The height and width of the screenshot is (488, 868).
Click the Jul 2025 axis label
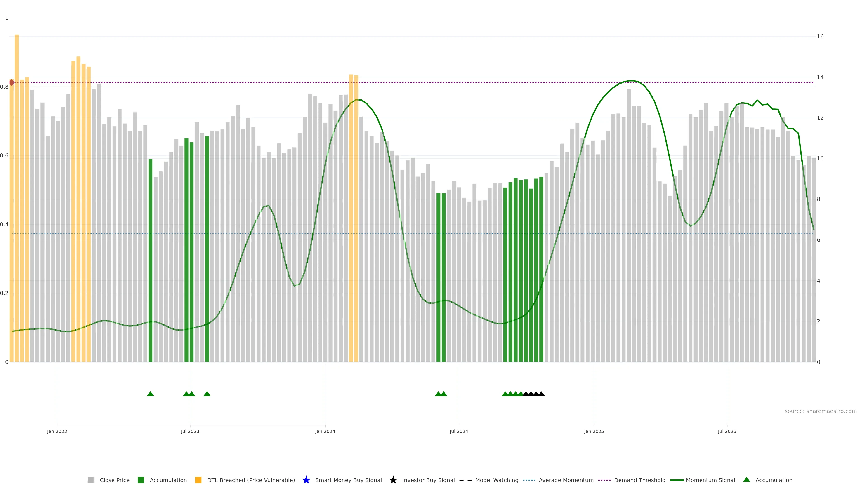point(727,431)
